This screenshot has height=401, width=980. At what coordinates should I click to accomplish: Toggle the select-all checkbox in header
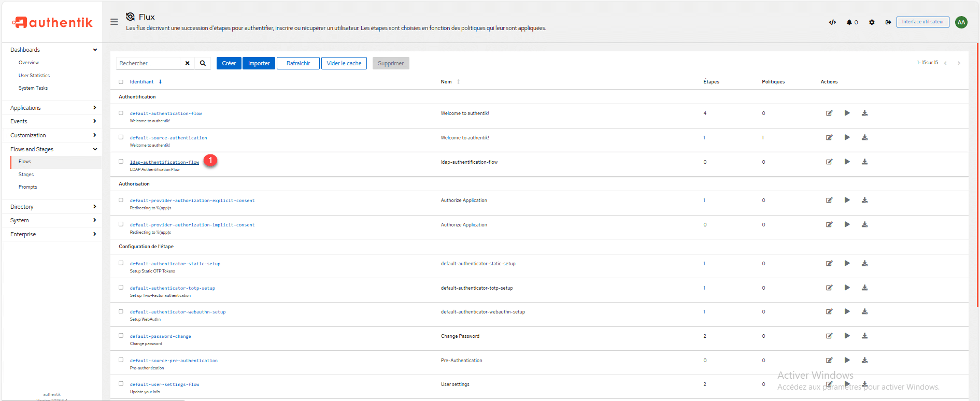point(121,82)
